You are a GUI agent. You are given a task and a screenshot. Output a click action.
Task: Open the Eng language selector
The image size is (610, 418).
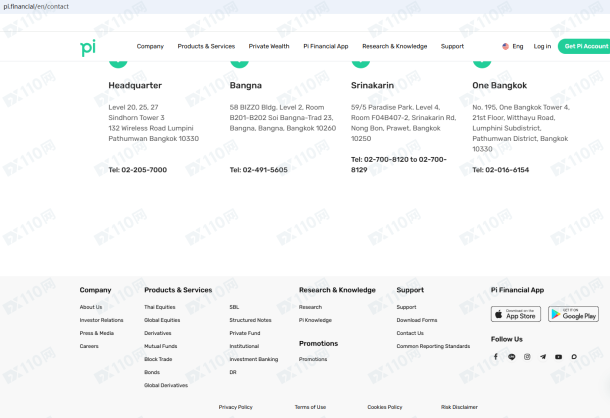pyautogui.click(x=513, y=46)
